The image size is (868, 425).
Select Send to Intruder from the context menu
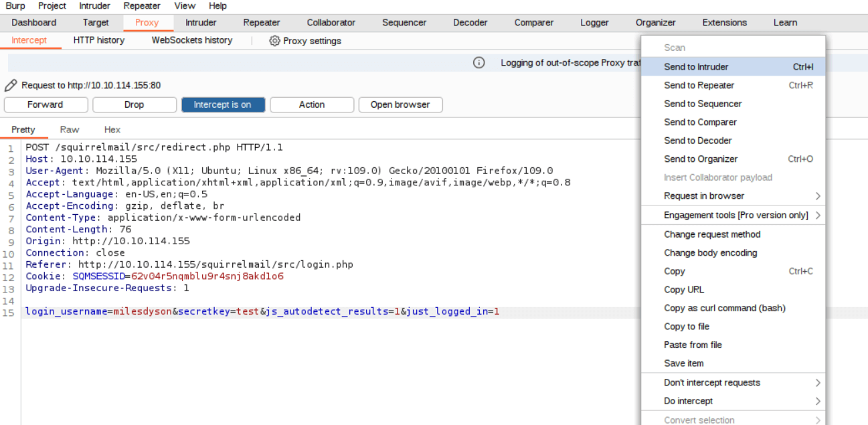pyautogui.click(x=696, y=67)
